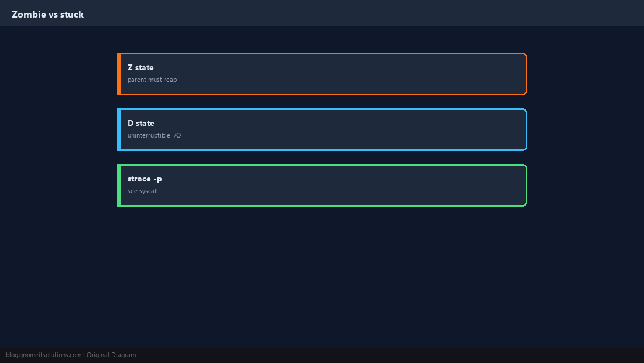Click the D state card heading
The width and height of the screenshot is (644, 363).
pos(141,123)
